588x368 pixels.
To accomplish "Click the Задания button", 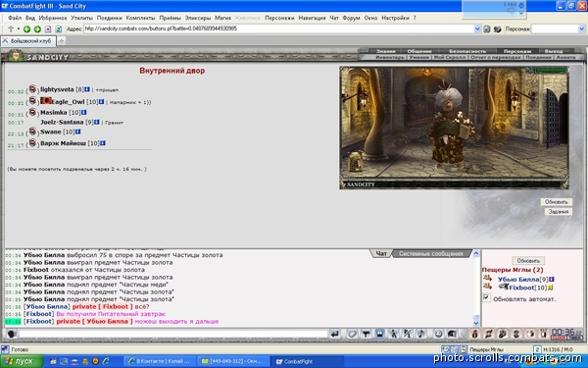I will pyautogui.click(x=559, y=212).
